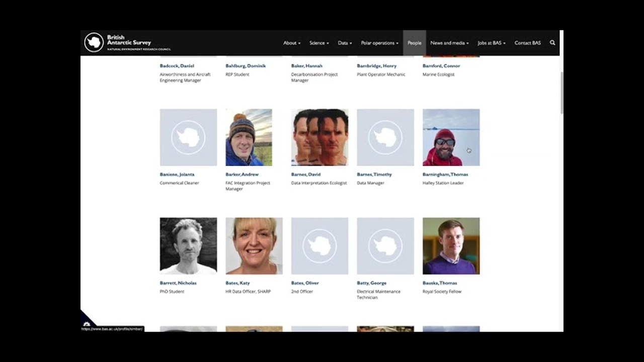Screen dimensions: 644x362
Task: Click the 'Data Interpretation Ecologist' text
Action: (319, 183)
